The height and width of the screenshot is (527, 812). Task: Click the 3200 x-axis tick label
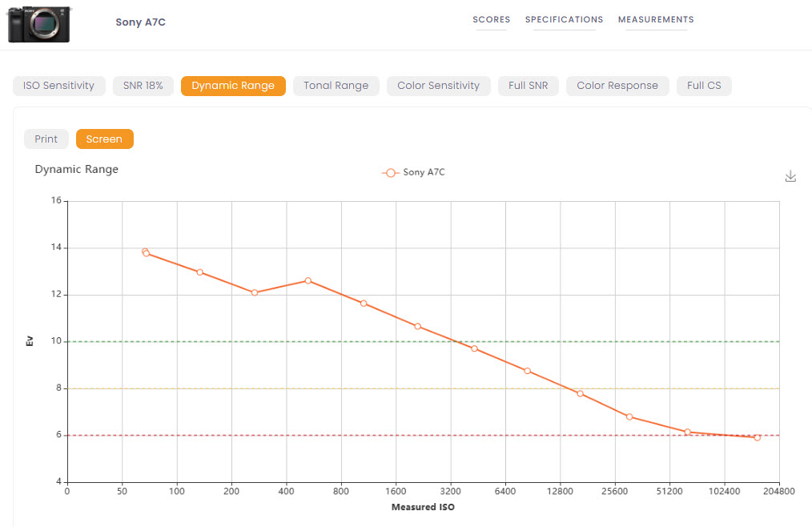click(451, 491)
